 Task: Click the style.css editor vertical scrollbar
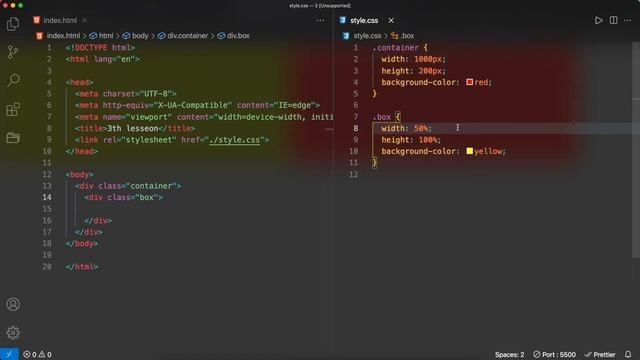636,149
